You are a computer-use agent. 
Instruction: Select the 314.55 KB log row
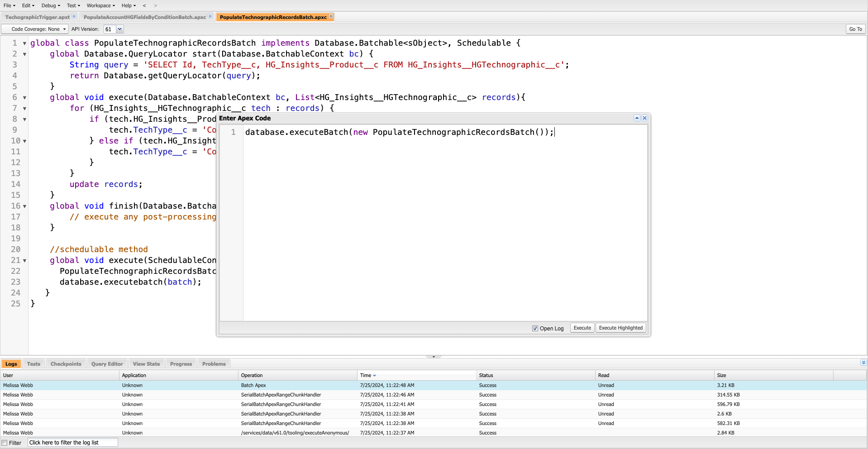click(x=434, y=395)
